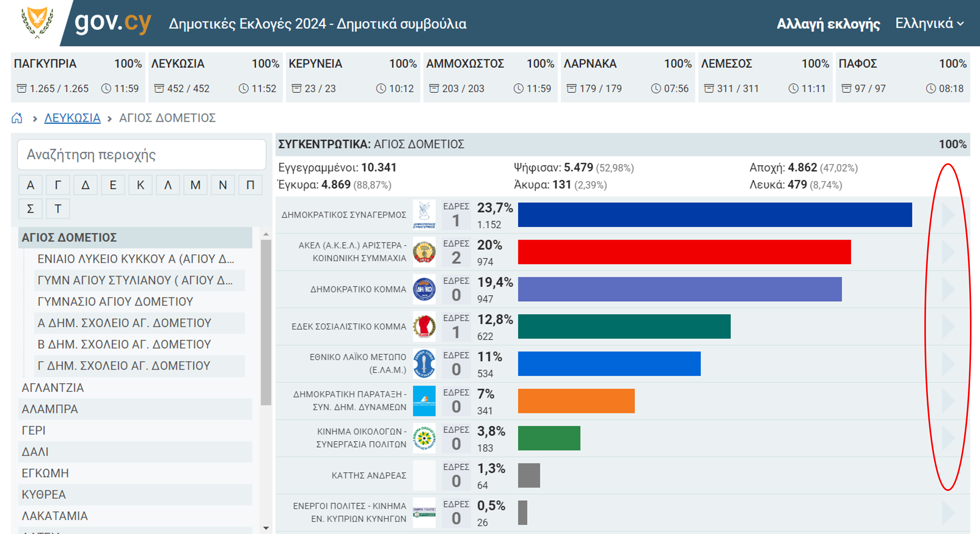The image size is (980, 534).
Task: Open the ΑΜΜΟΧΩΣΤΟΣ district tab
Action: click(490, 77)
